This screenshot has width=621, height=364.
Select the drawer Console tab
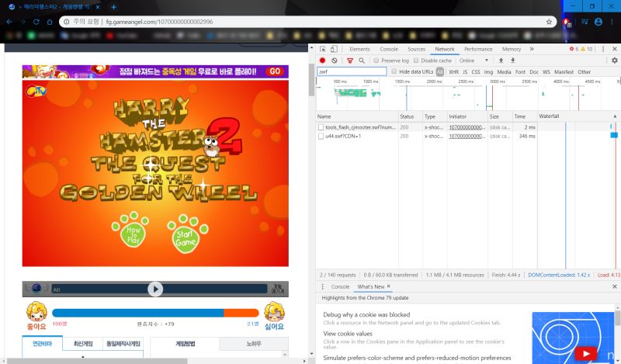click(x=340, y=286)
